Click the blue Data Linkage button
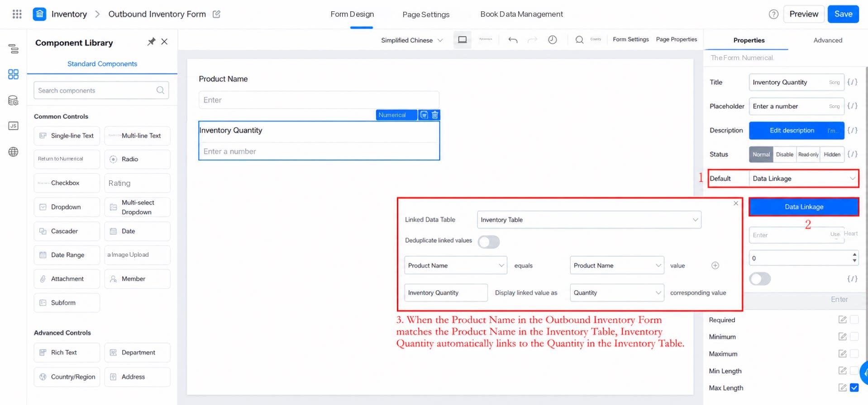This screenshot has width=868, height=405. 804,207
